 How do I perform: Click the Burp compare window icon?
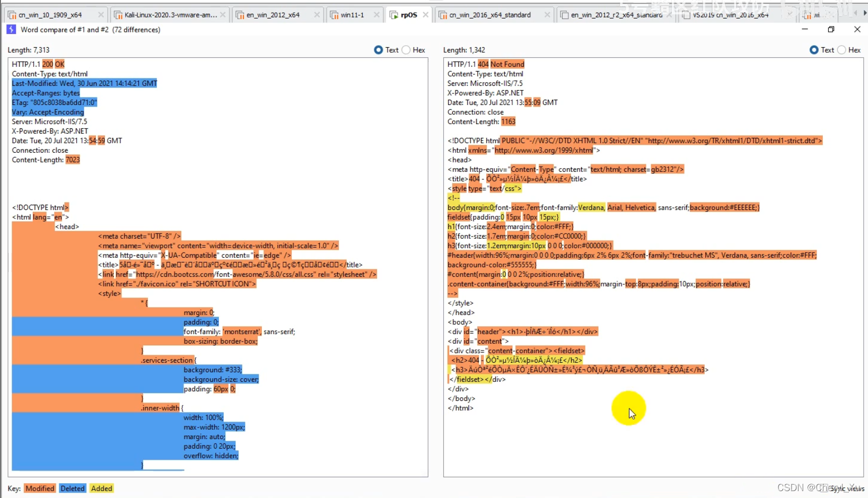11,30
